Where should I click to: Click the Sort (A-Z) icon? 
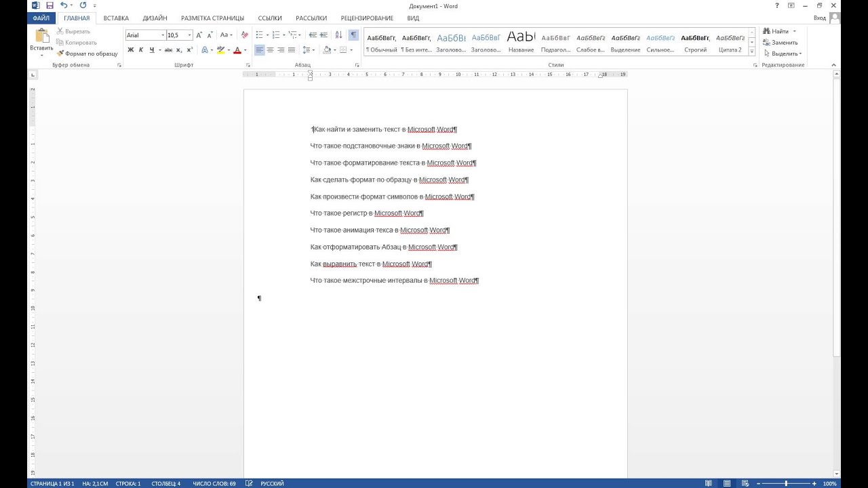pyautogui.click(x=339, y=35)
